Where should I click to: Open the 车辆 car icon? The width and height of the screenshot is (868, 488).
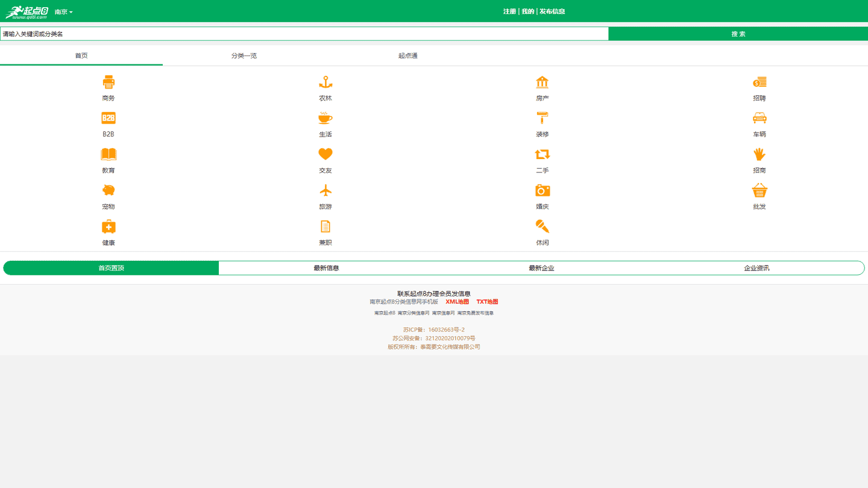click(759, 118)
